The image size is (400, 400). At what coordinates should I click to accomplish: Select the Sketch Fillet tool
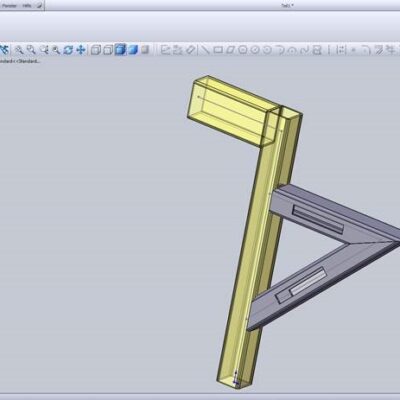click(x=366, y=50)
